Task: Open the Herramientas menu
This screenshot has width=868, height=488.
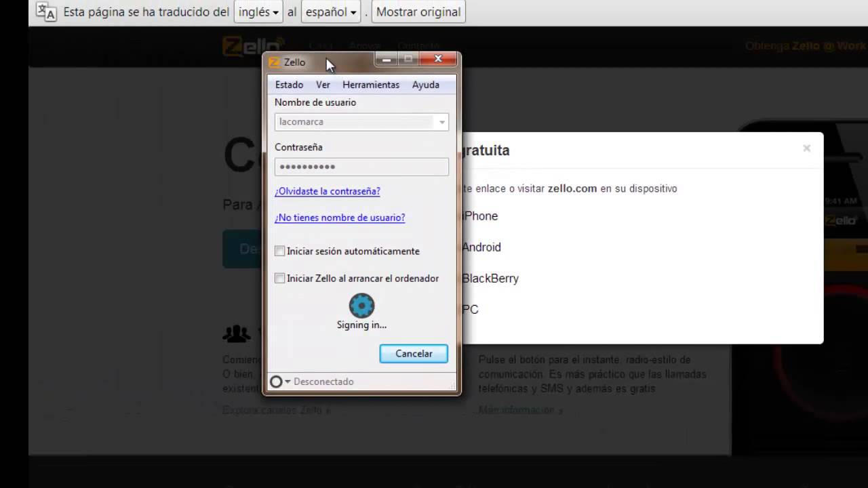Action: (x=371, y=85)
